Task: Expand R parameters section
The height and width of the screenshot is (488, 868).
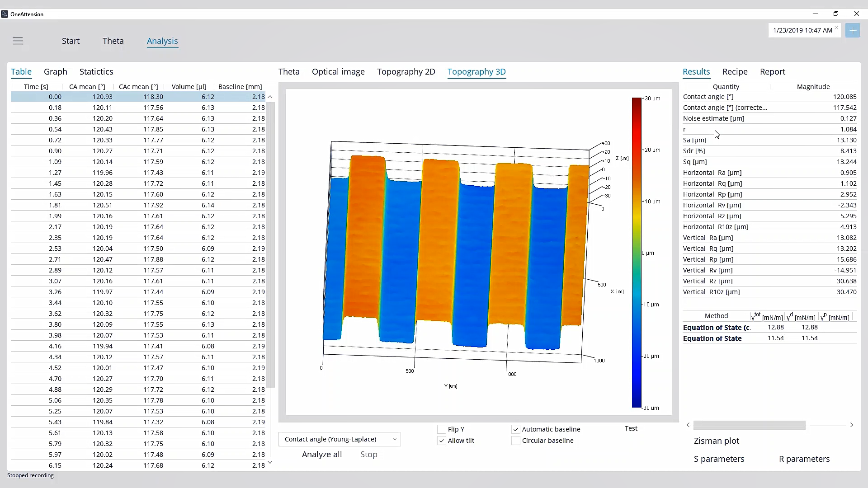Action: pyautogui.click(x=804, y=459)
